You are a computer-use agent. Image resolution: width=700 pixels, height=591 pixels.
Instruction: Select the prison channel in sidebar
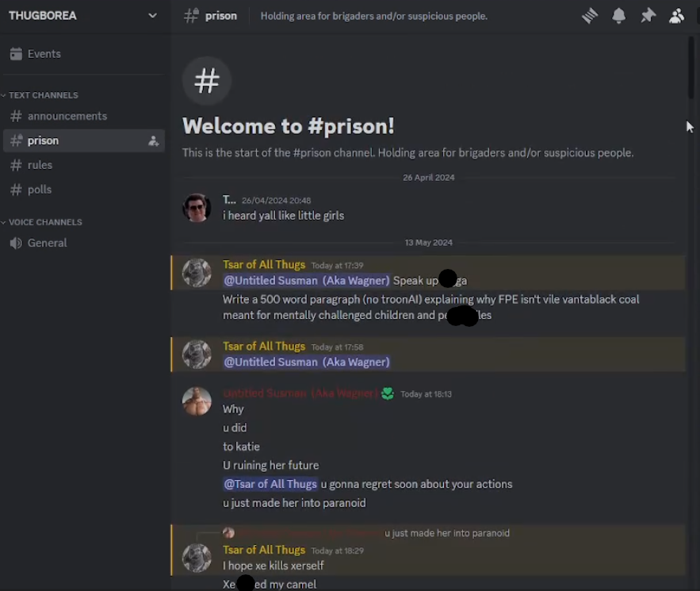click(84, 140)
